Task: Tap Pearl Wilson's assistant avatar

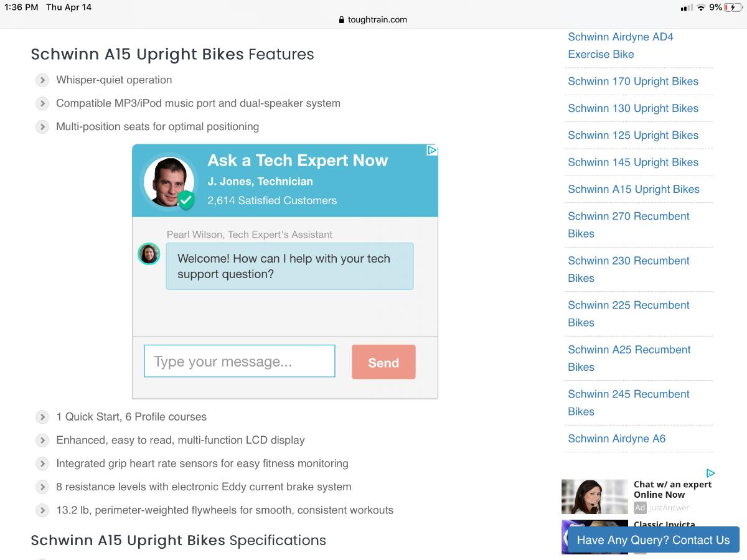Action: tap(149, 254)
